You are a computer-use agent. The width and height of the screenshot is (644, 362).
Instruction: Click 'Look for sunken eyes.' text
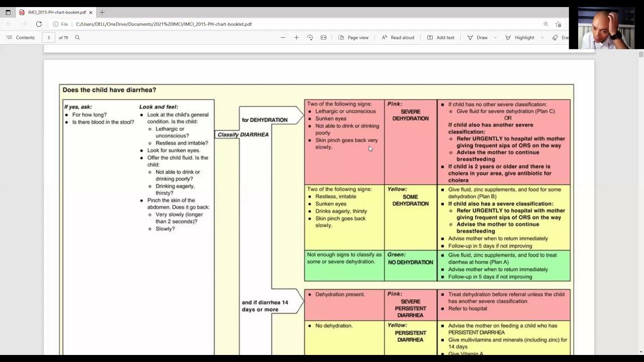(x=174, y=150)
